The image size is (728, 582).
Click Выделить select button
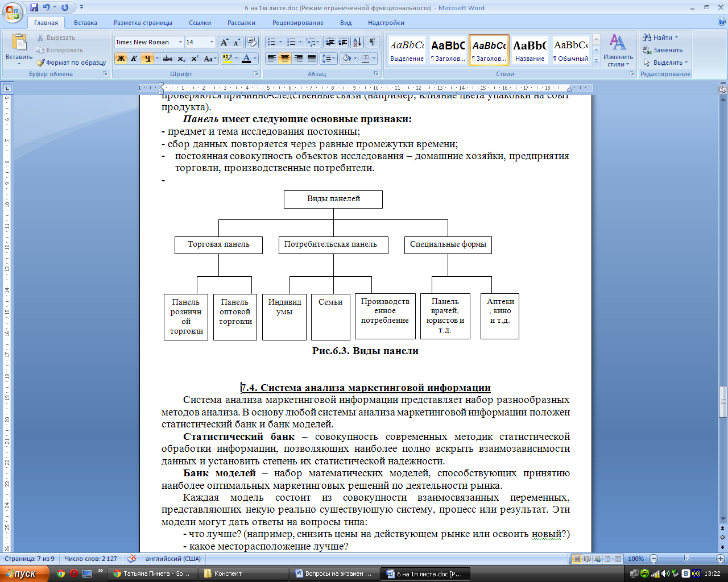tap(666, 63)
